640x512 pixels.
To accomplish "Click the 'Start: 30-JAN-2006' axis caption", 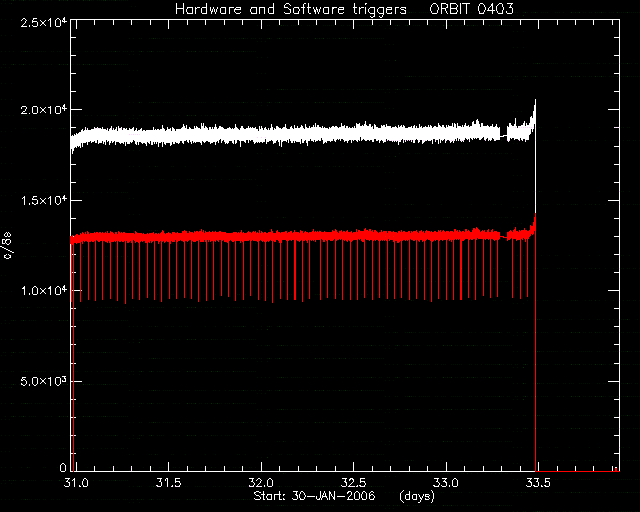I will [314, 496].
